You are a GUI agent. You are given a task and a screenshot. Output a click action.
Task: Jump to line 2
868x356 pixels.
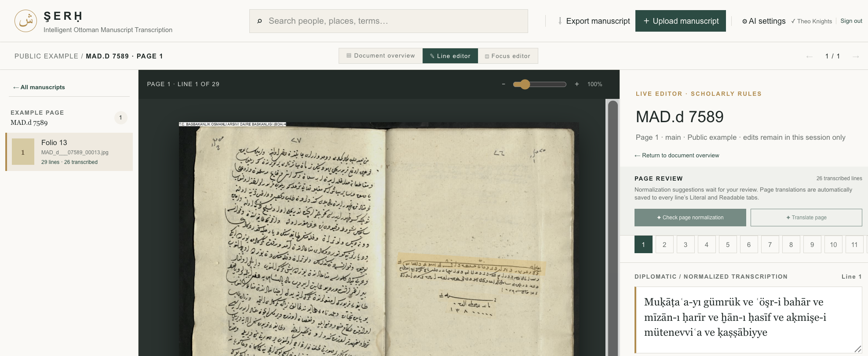[x=664, y=244]
